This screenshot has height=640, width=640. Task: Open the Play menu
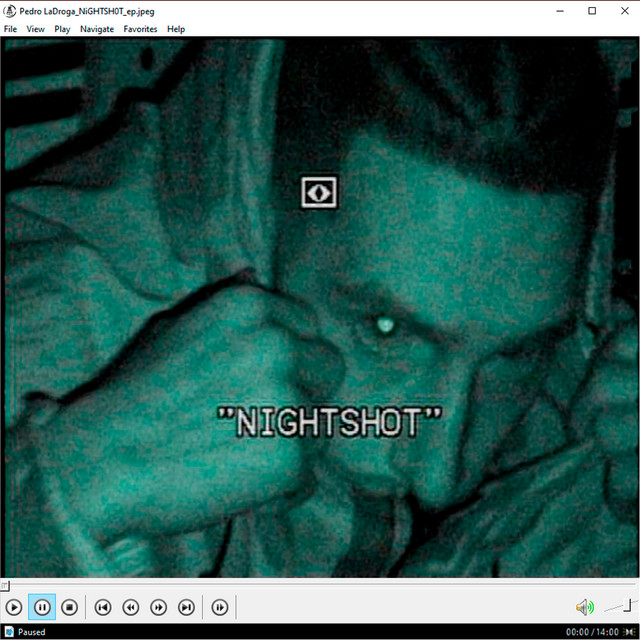(62, 29)
